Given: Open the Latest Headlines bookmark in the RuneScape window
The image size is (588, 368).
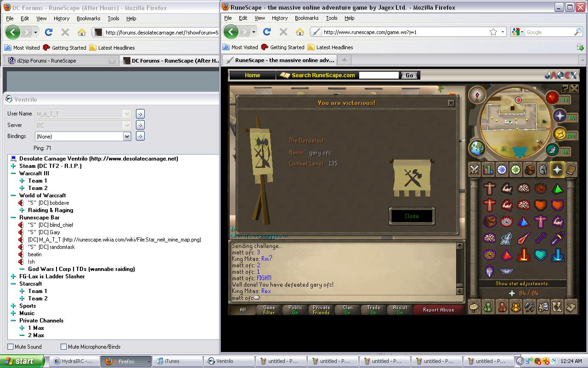Looking at the screenshot, I should click(x=330, y=47).
